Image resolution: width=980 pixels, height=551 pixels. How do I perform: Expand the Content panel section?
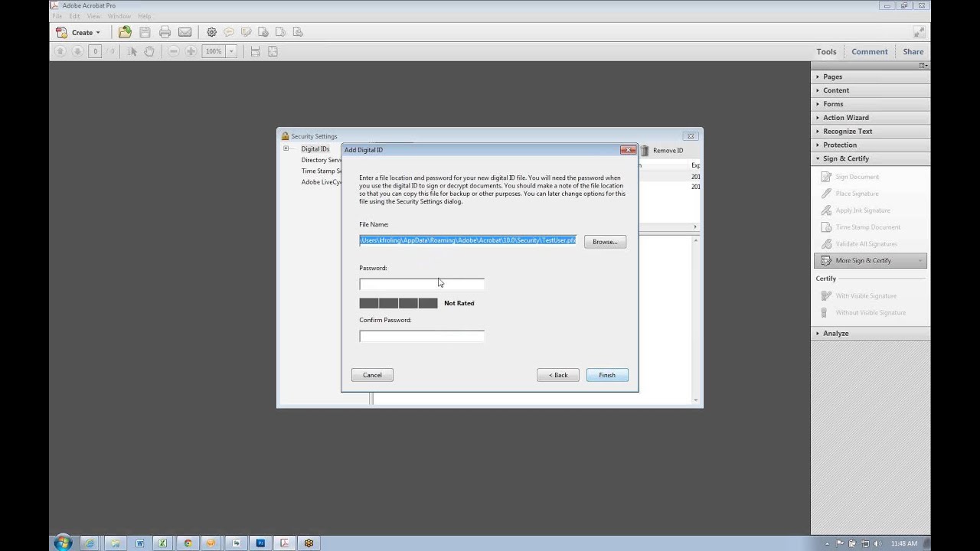[869, 90]
